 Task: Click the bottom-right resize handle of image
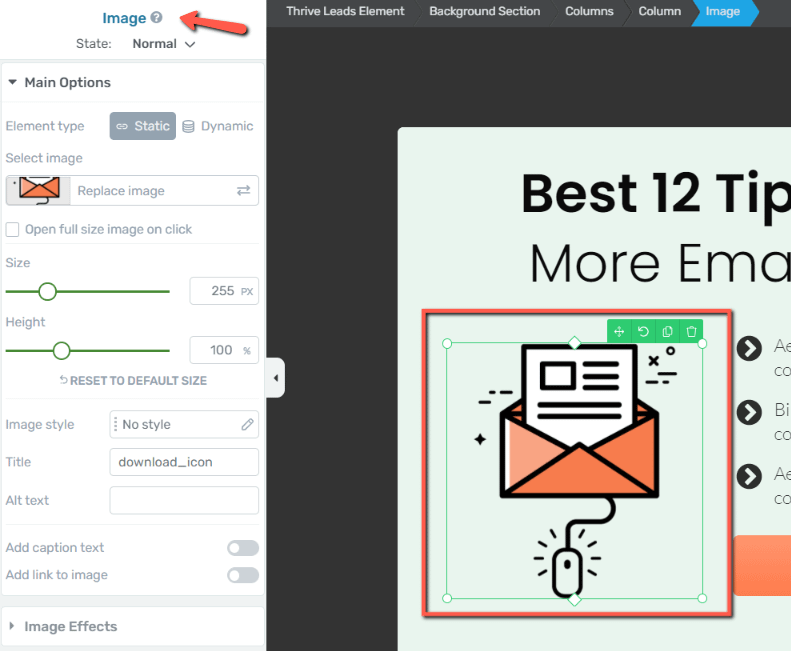pos(702,598)
